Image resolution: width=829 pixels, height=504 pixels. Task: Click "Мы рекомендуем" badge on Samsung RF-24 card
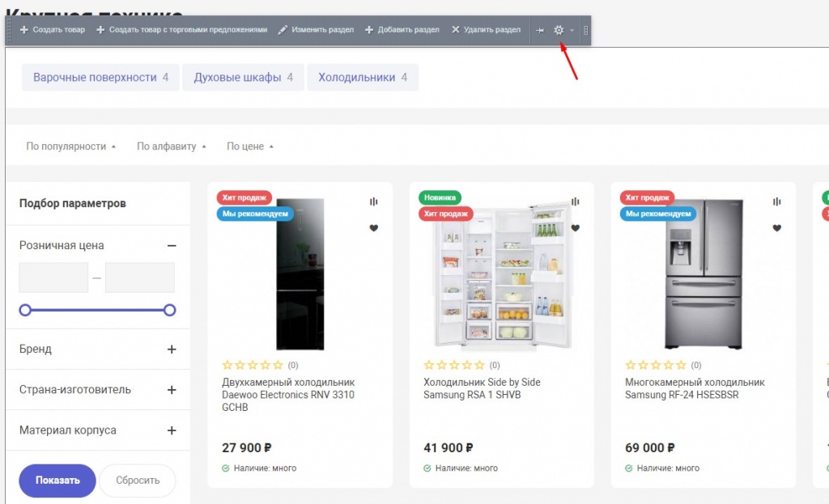[x=658, y=214]
